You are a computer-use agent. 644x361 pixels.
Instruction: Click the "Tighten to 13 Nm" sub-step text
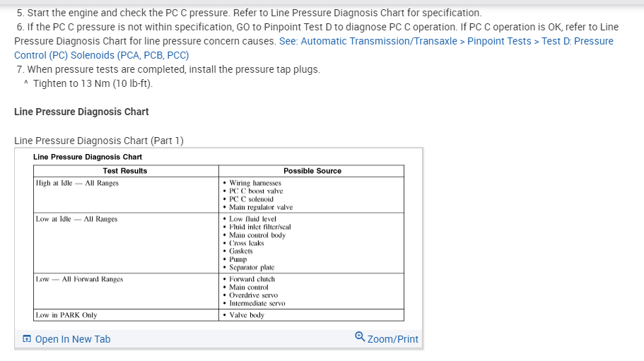[x=92, y=83]
